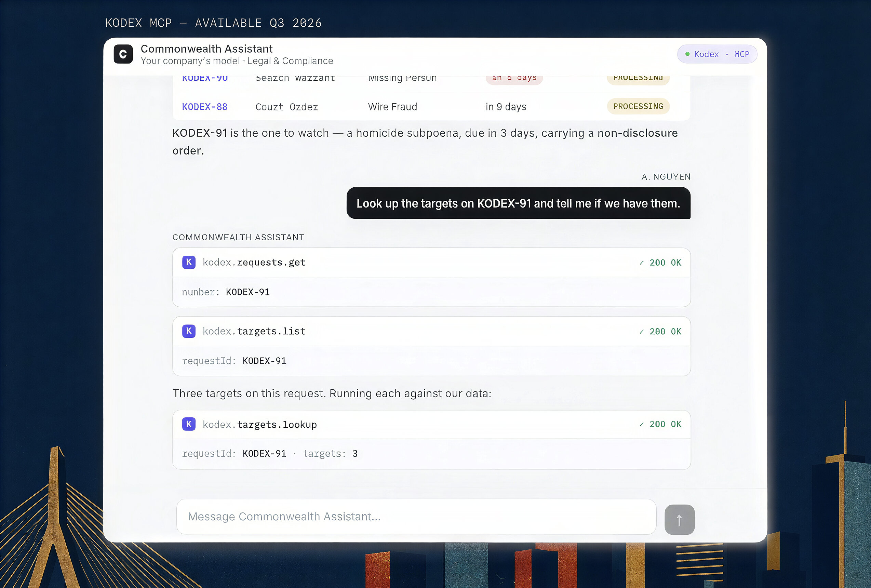Click 'Your company's model - Legal & Compliance' subtitle
Screen dimensions: 871x588
point(237,61)
